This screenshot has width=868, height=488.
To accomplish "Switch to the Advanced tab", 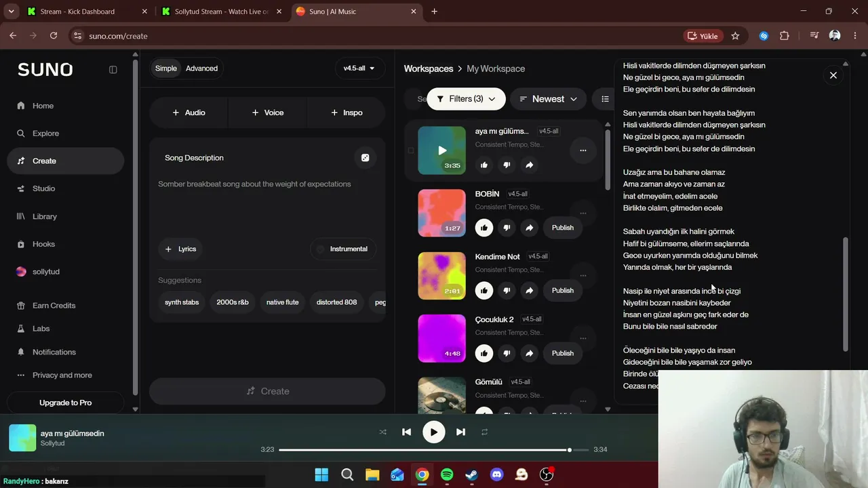I will point(202,68).
